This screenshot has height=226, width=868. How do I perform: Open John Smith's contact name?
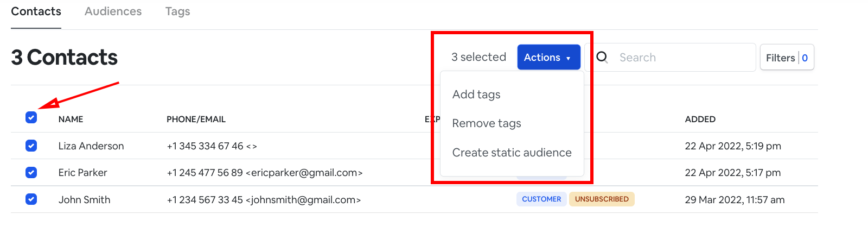[84, 200]
